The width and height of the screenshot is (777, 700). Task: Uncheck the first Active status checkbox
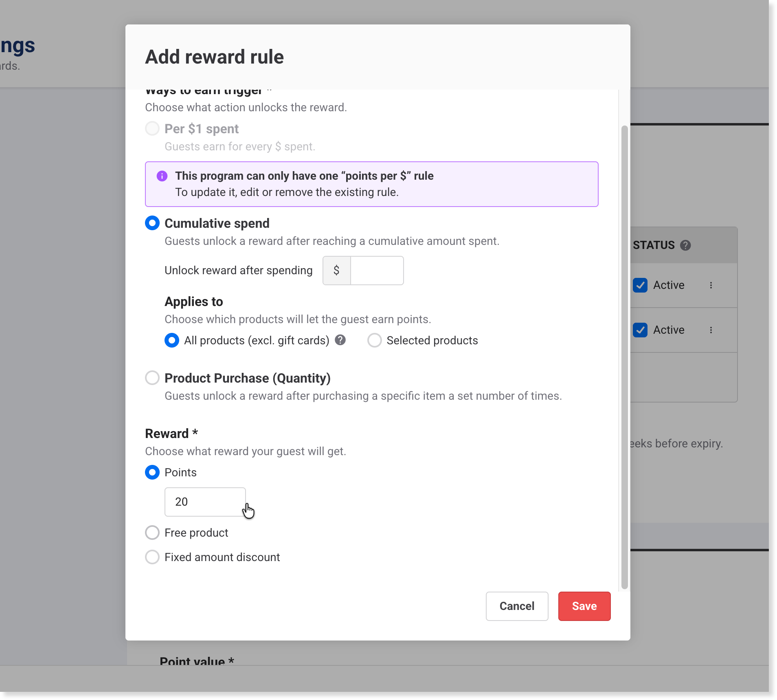click(x=640, y=285)
